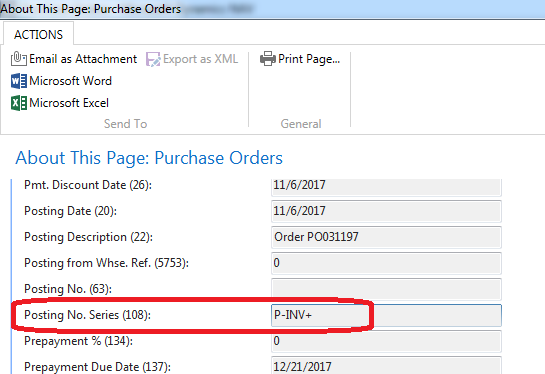Screen dimensions: 545x374
Task: Click the Microsoft Excel icon
Action: 19,103
